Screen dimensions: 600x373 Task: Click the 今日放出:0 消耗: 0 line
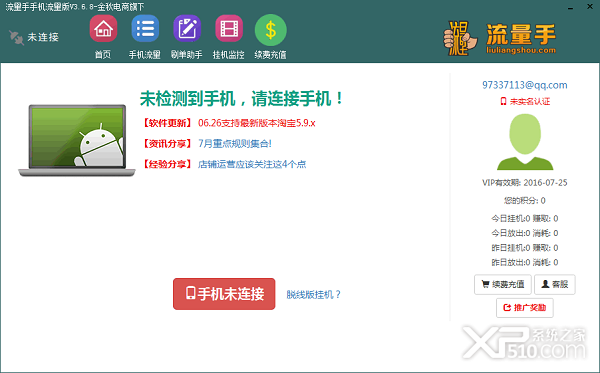point(525,233)
